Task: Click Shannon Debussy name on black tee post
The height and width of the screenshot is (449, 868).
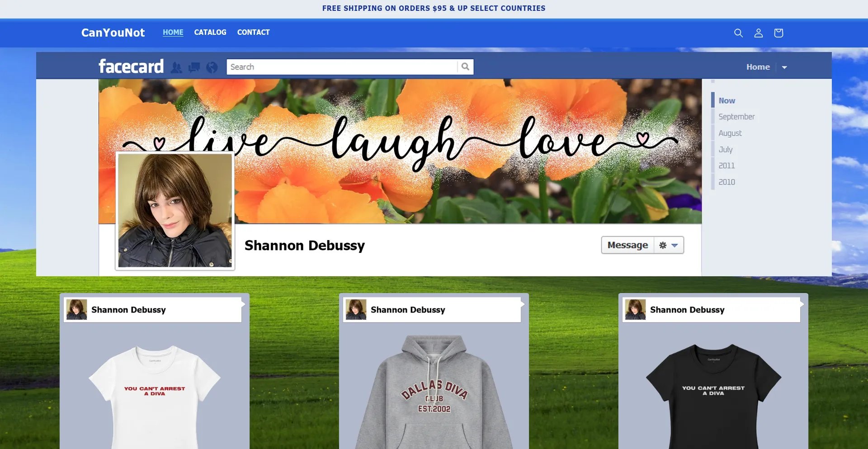Action: click(x=687, y=310)
